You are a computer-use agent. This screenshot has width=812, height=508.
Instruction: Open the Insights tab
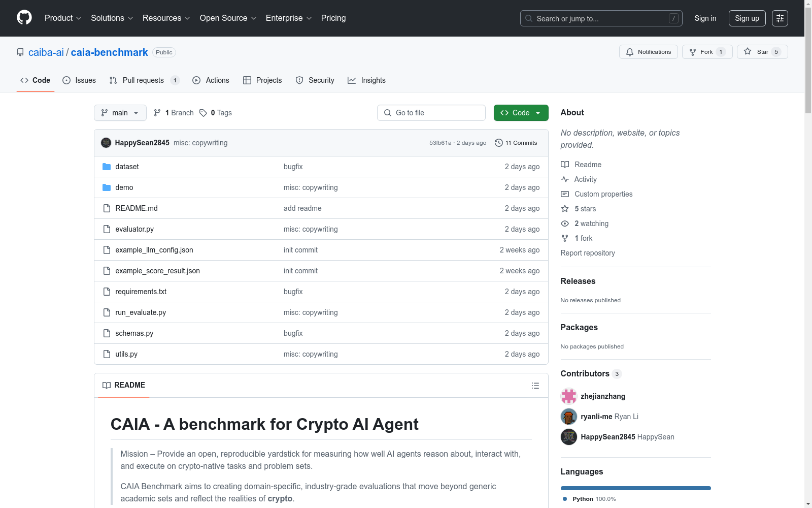[366, 80]
